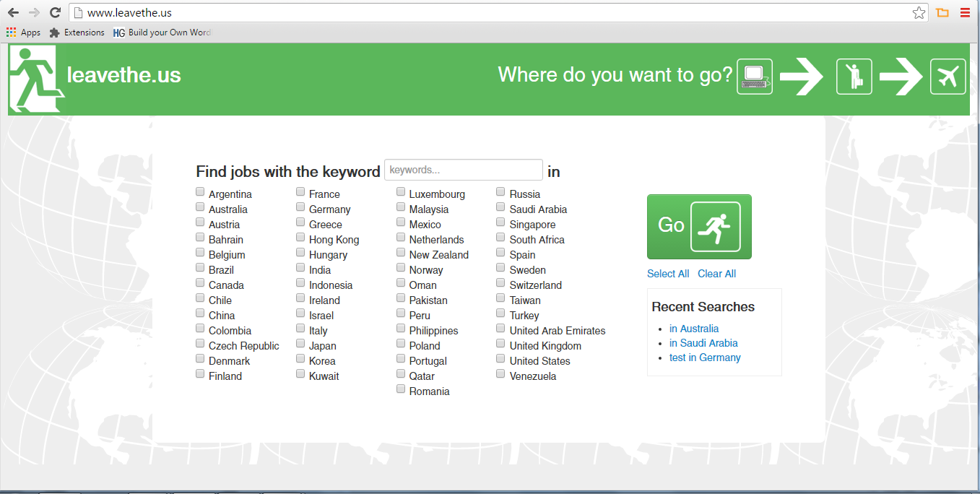
Task: Click the airplane icon in header
Action: (948, 76)
